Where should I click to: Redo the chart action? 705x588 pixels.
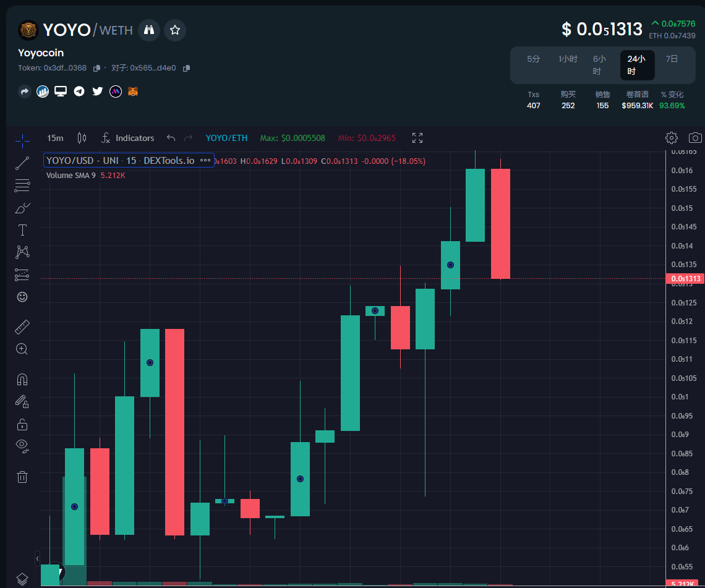[x=189, y=138]
